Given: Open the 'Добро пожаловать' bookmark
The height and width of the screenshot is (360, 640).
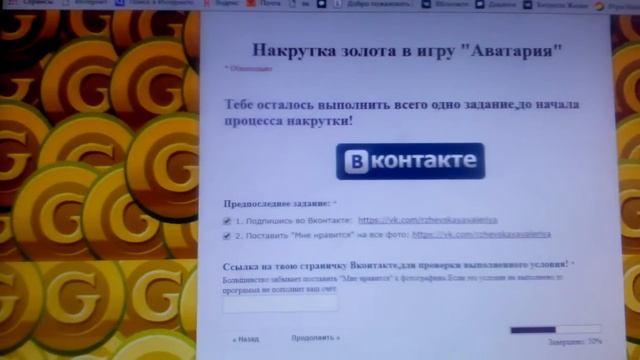Looking at the screenshot, I should (372, 4).
